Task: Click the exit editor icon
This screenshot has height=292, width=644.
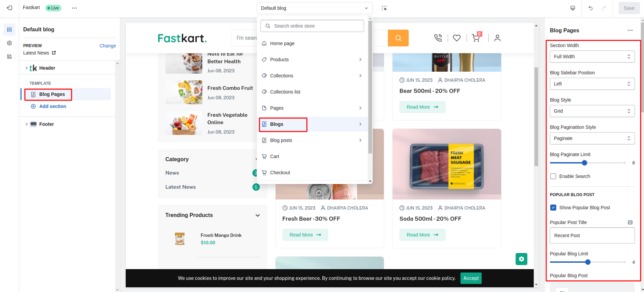Action: 9,8
